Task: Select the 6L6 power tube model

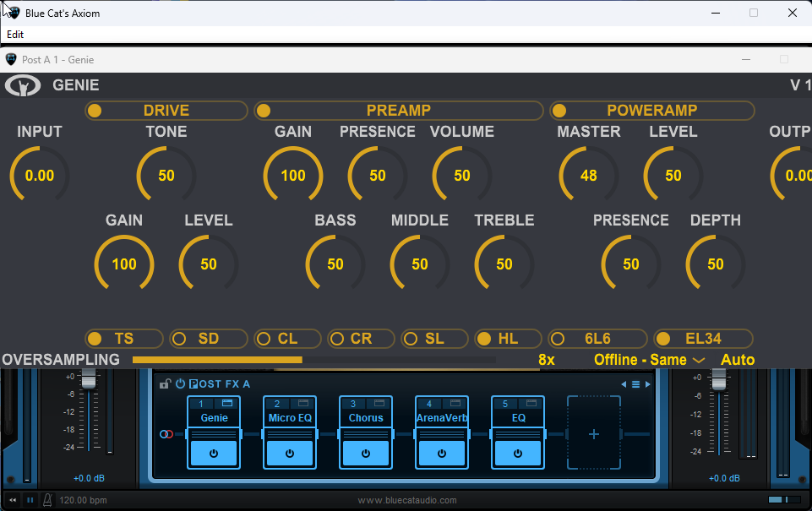Action: 597,339
